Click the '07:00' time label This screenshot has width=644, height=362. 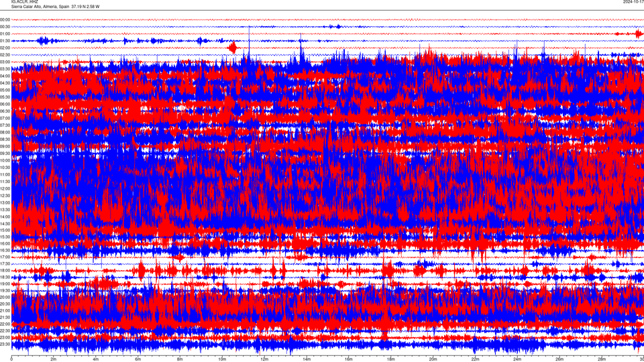coord(5,118)
